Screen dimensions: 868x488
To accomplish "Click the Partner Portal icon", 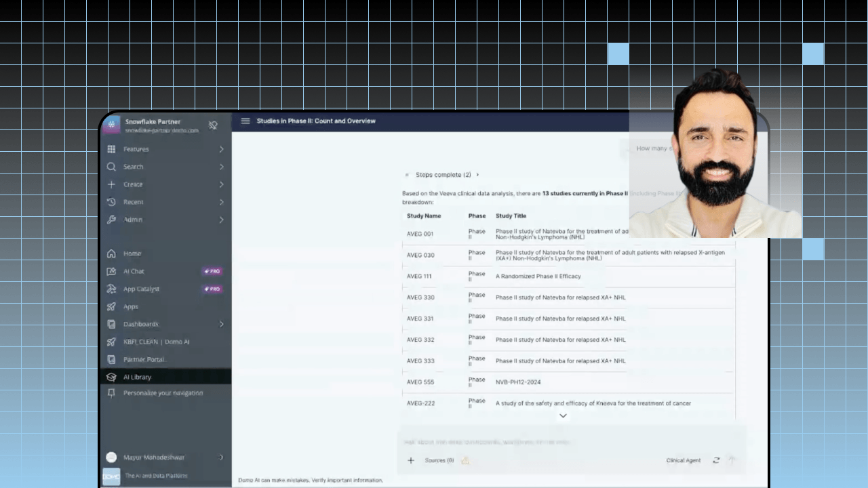I will click(x=111, y=359).
